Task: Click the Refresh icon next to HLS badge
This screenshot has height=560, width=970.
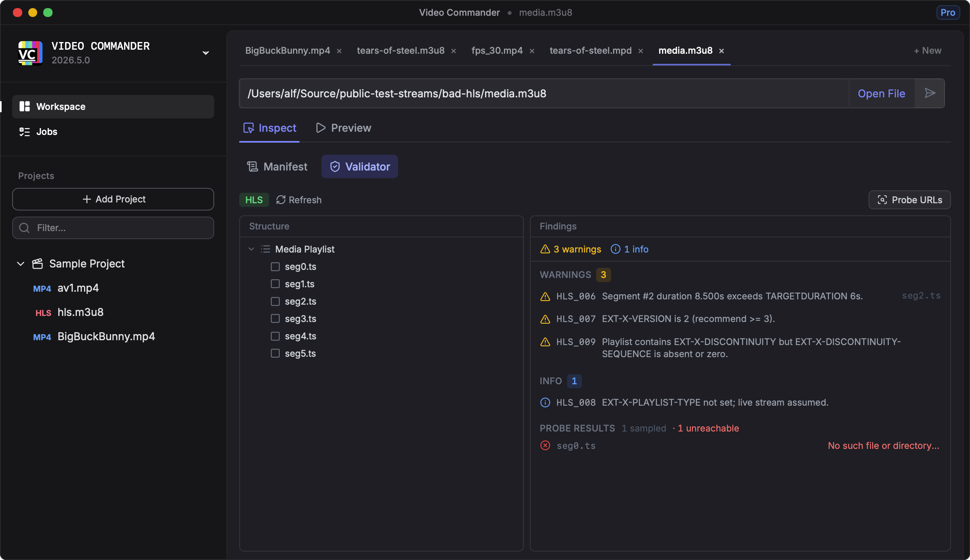Action: tap(280, 200)
